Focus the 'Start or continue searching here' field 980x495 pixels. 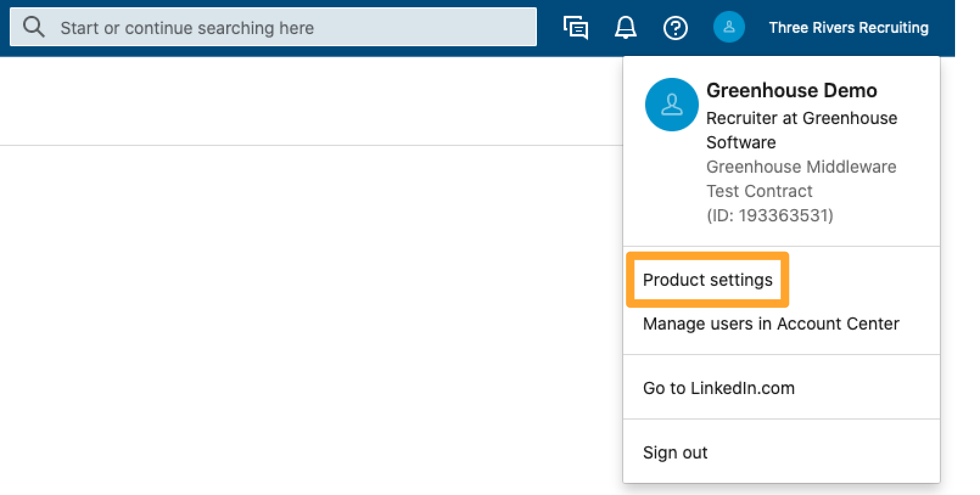pyautogui.click(x=273, y=27)
